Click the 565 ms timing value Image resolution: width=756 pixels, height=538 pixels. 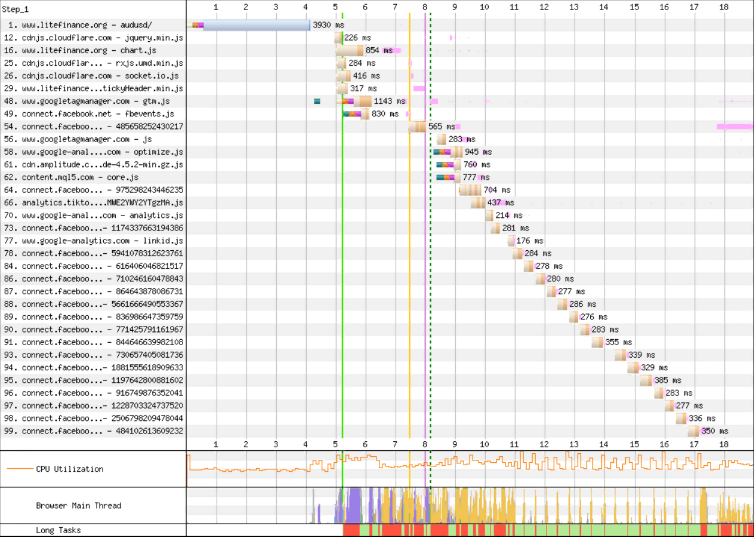[x=442, y=127]
